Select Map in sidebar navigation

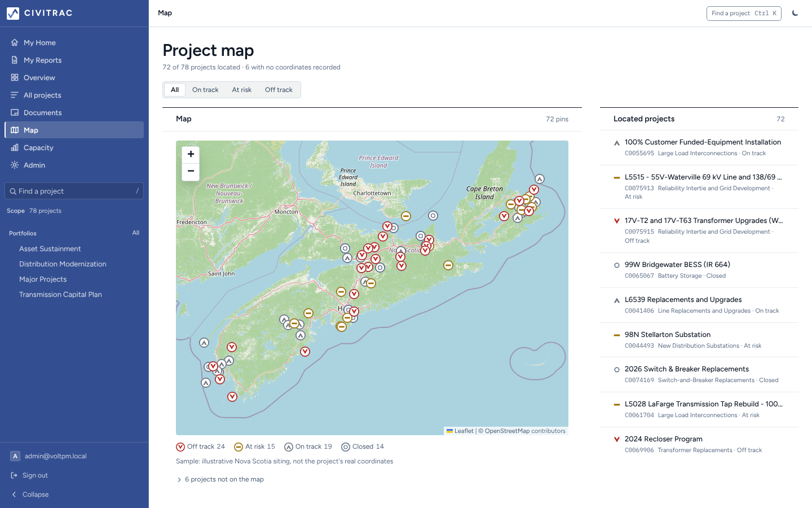74,130
